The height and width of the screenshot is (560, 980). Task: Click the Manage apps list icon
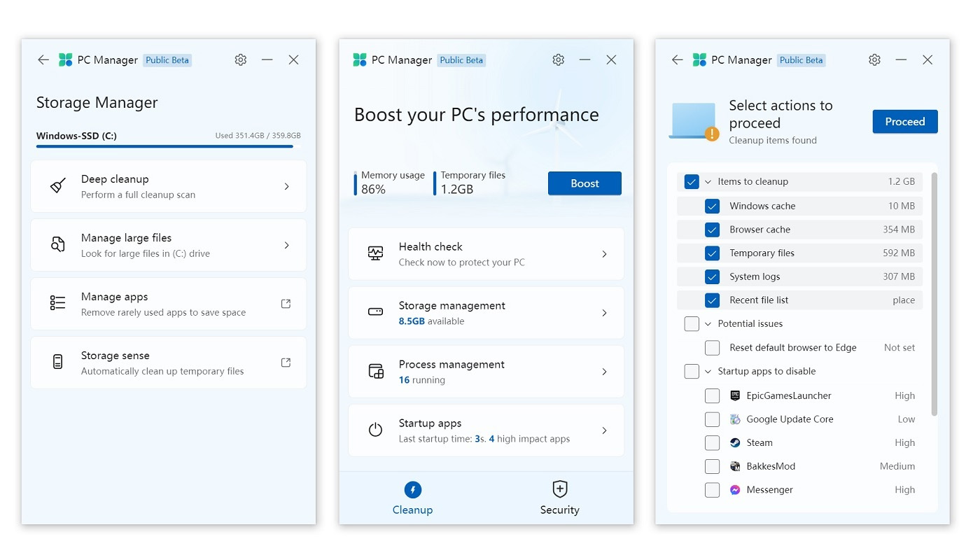(x=58, y=303)
